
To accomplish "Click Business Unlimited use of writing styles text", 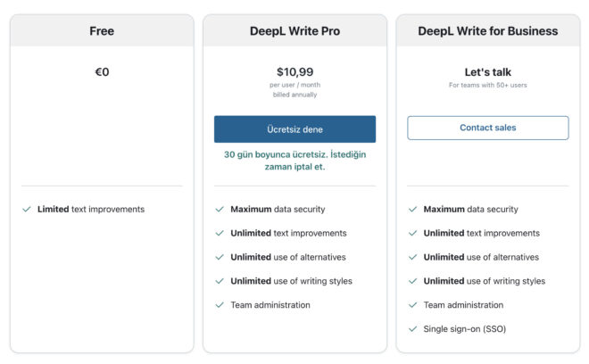I will (484, 282).
